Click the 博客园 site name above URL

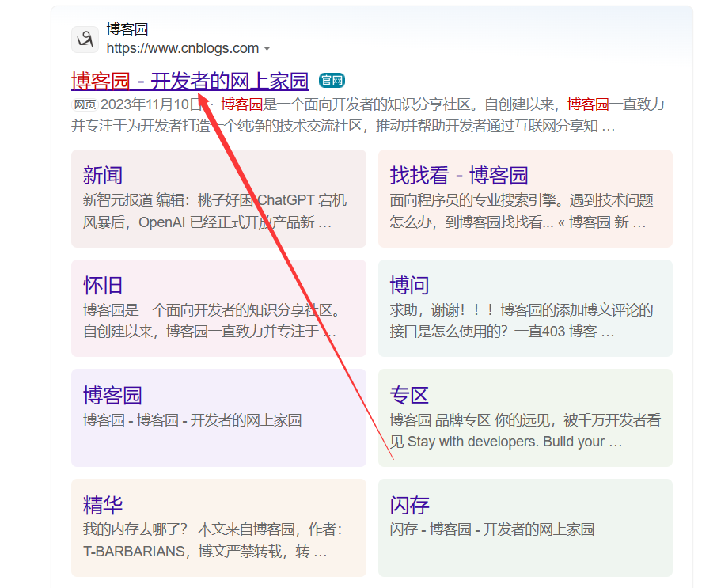point(127,29)
